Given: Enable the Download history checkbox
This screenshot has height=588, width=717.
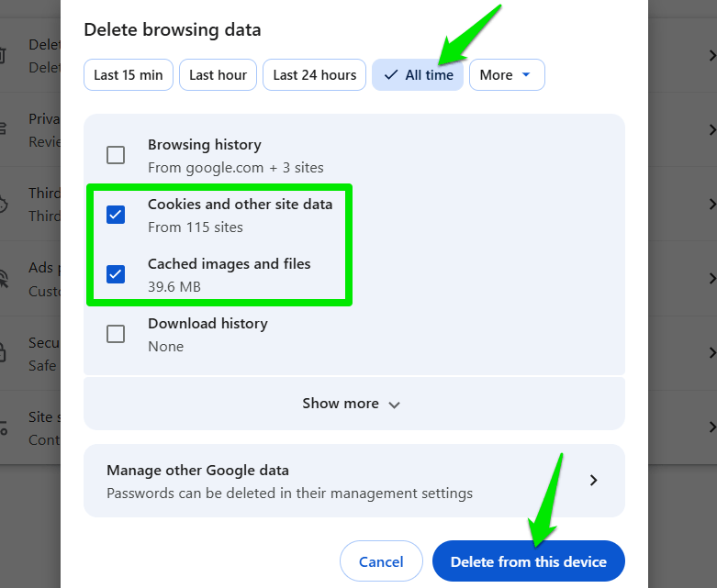Looking at the screenshot, I should [x=116, y=334].
